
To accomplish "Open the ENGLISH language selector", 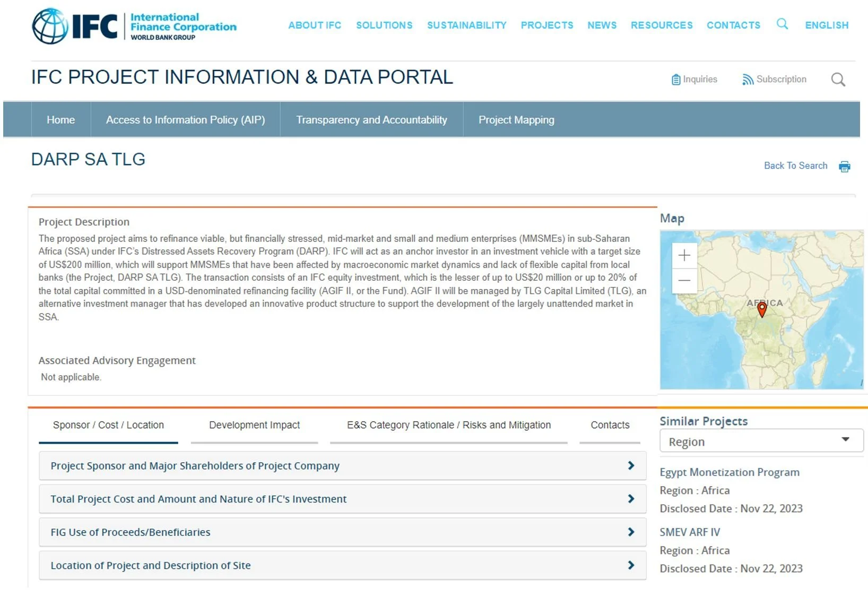I will 827,25.
